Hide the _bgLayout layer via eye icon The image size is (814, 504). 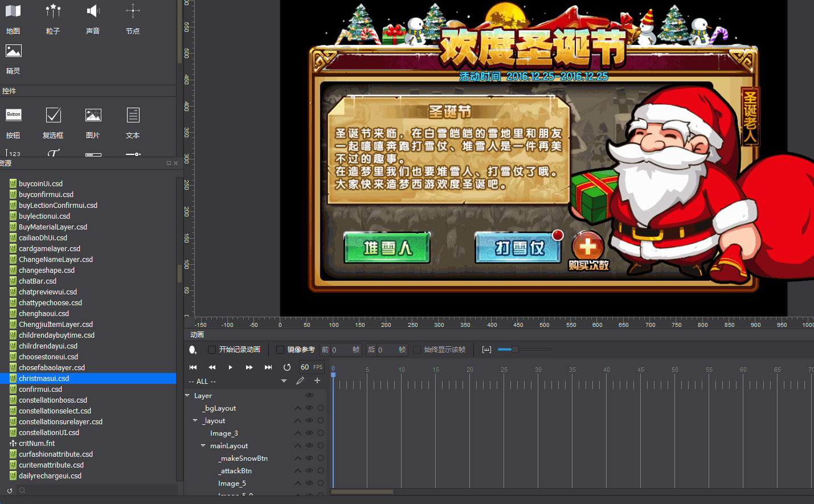309,408
